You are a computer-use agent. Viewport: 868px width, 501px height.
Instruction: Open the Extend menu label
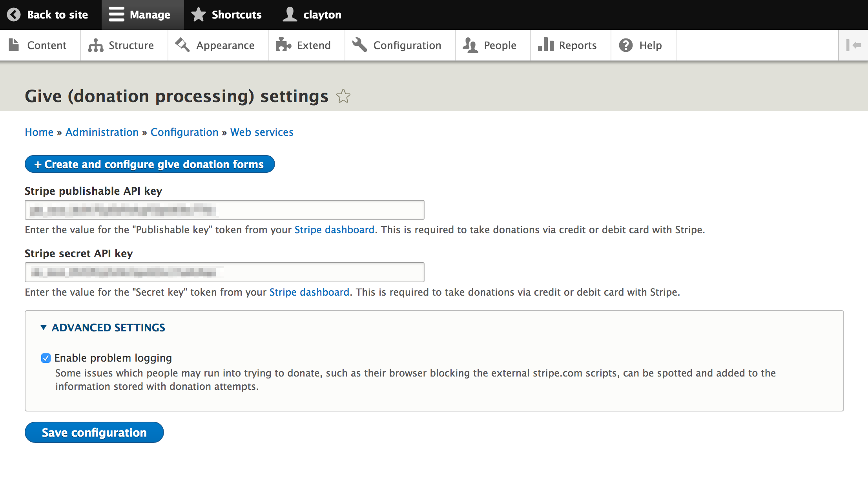click(x=314, y=45)
